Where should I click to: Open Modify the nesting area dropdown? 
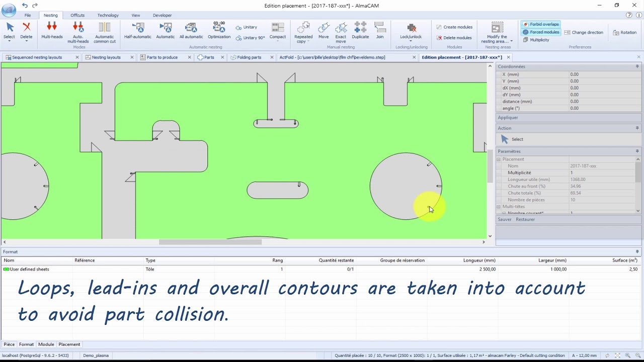(497, 32)
